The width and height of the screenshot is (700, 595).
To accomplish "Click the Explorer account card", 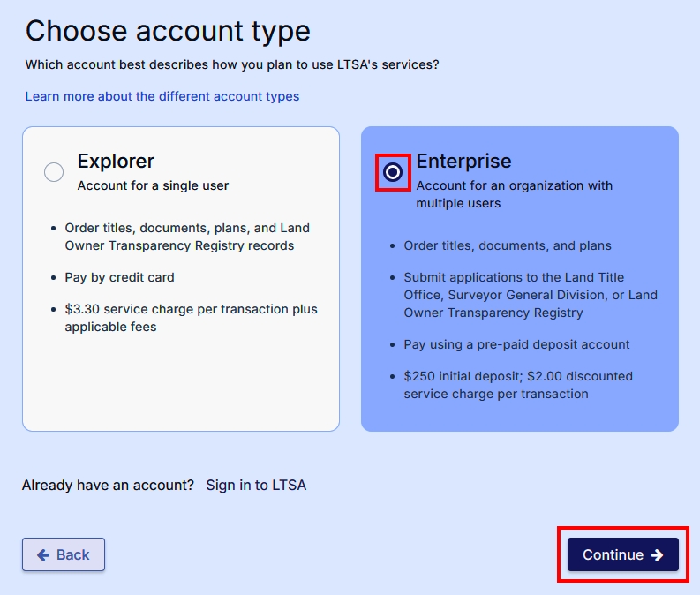I will coord(181,279).
